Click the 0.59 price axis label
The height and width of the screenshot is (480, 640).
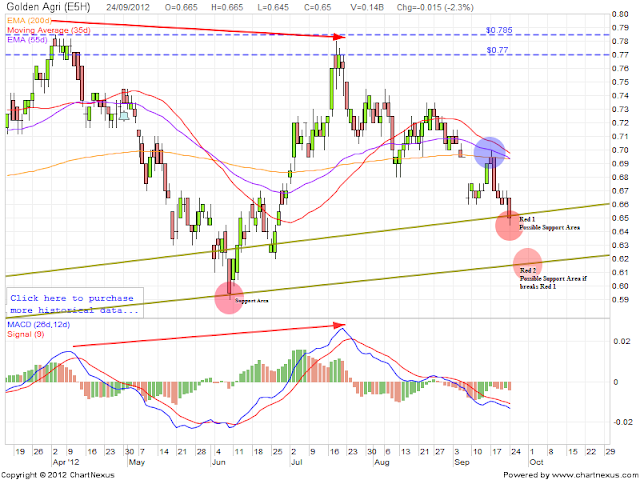(620, 300)
